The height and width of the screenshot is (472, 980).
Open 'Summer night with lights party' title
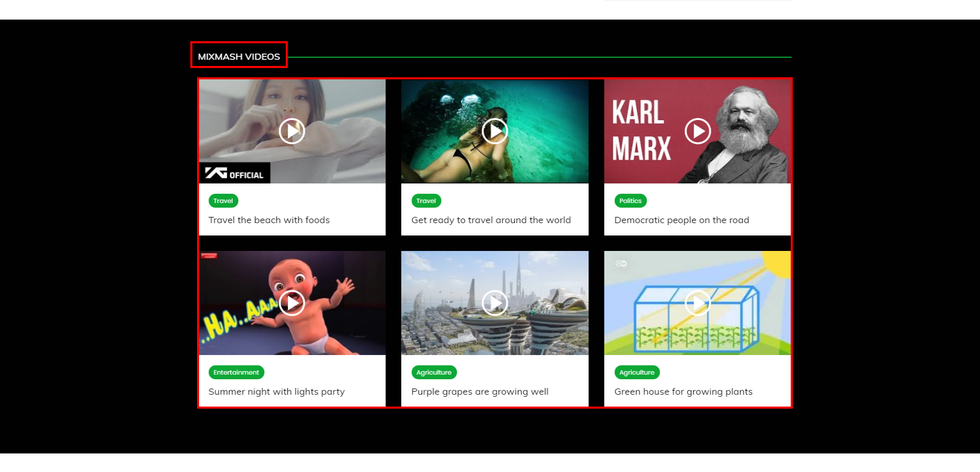click(276, 392)
